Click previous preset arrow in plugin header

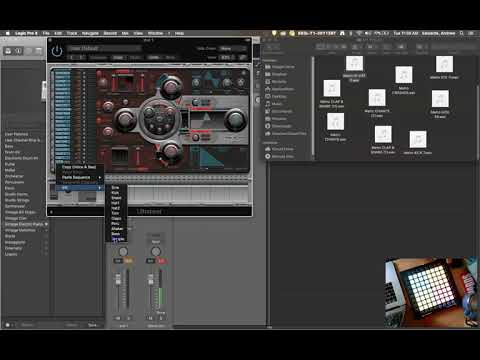72,57
